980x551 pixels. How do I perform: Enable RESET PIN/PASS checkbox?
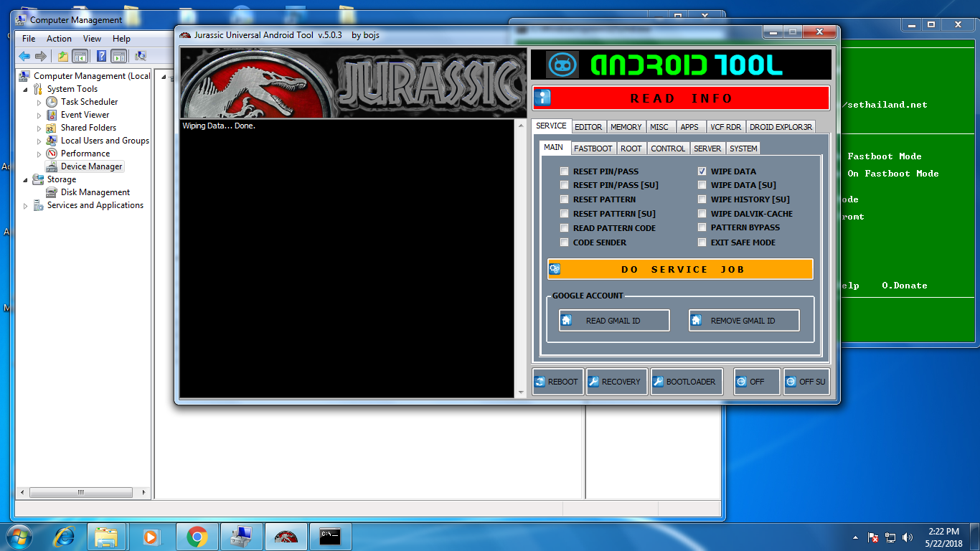565,171
